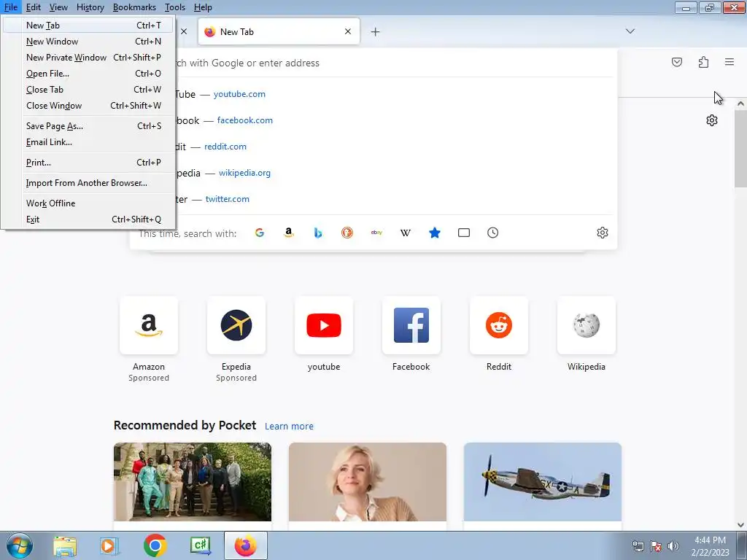The height and width of the screenshot is (560, 747).
Task: Open Save to Pocket toolbar icon
Action: [677, 62]
